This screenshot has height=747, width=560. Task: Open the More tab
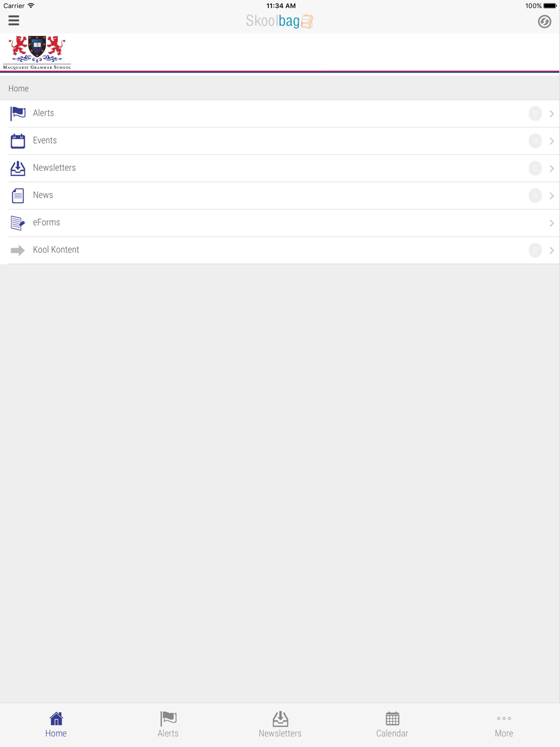504,725
